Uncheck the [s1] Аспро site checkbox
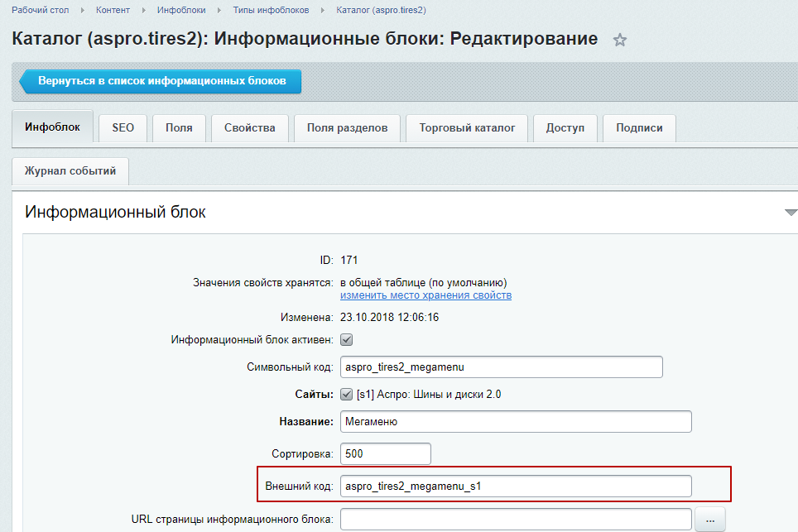Screen dimensions: 798x532 [347, 395]
